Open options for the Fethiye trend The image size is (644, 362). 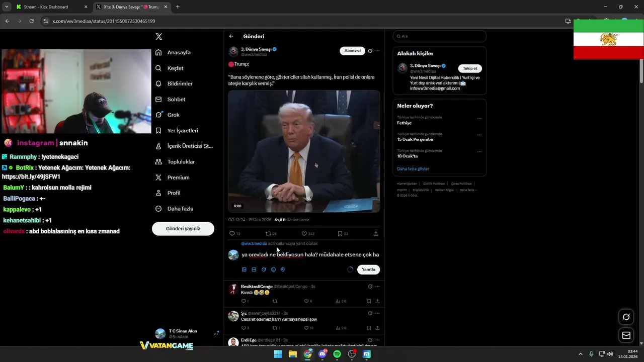[479, 119]
